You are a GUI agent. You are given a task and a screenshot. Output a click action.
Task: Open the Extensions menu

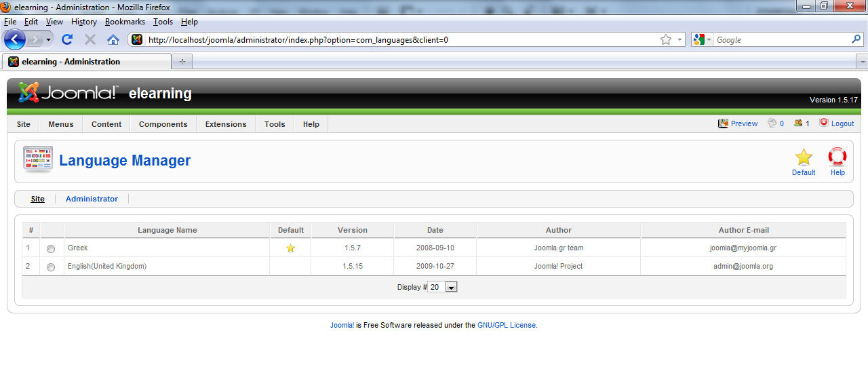226,124
